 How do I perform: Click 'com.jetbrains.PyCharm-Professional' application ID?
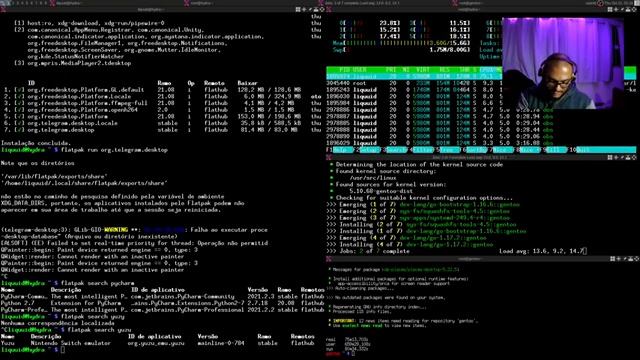point(188,310)
